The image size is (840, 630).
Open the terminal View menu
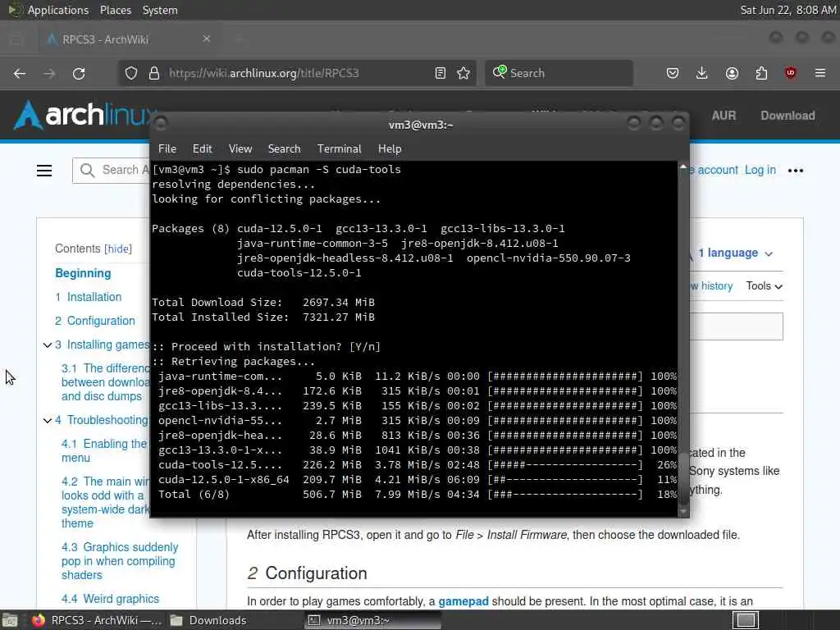click(240, 149)
